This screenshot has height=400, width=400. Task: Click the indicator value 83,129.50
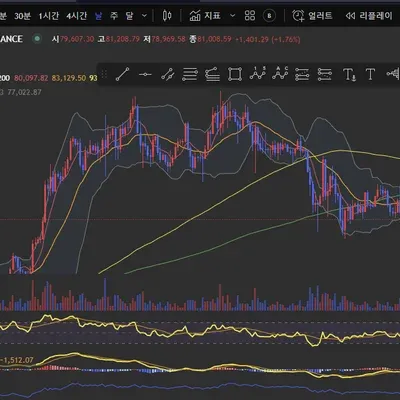click(69, 78)
